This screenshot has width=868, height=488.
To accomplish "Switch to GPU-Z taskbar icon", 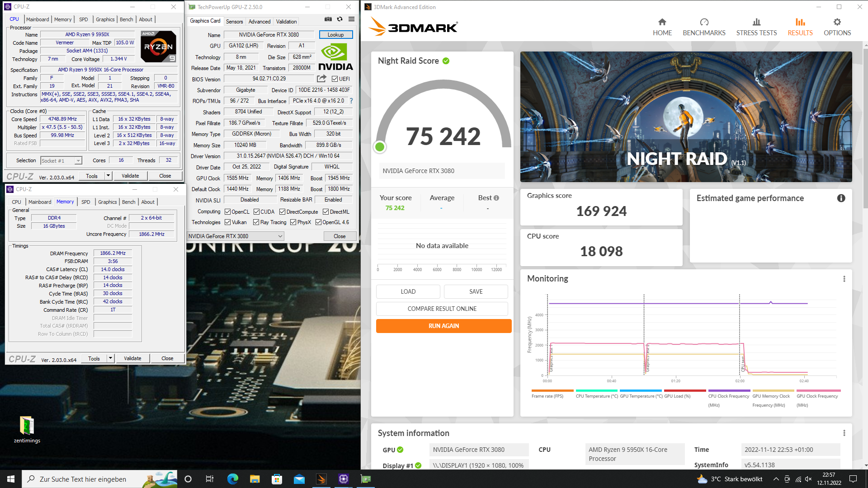I will click(366, 479).
